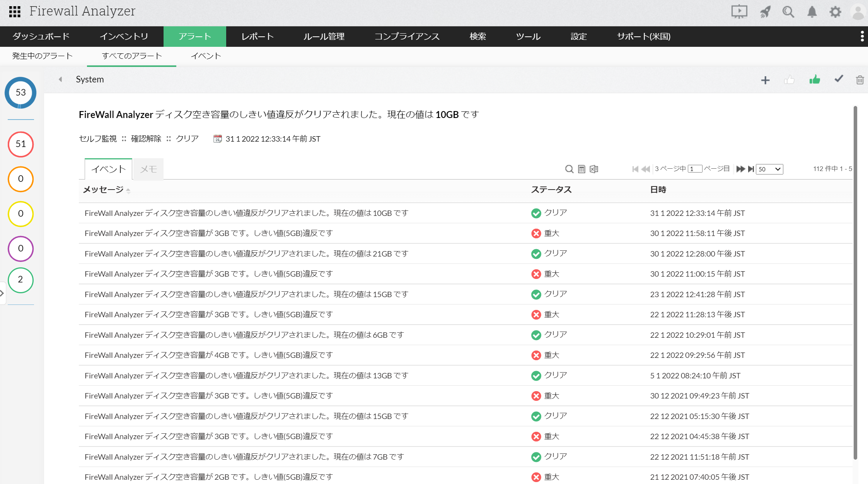This screenshot has height=484, width=868.
Task: Click the events table search icon
Action: [x=569, y=169]
